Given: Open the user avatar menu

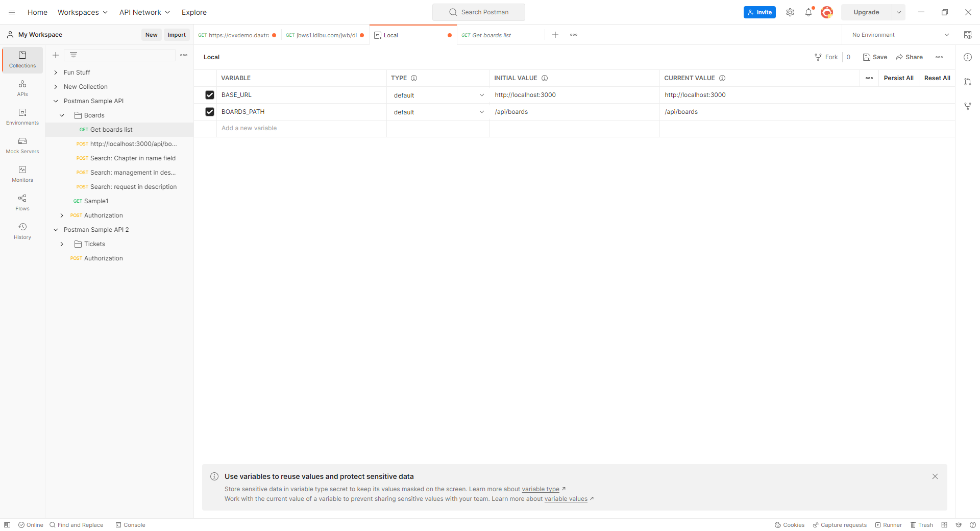Looking at the screenshot, I should point(827,12).
